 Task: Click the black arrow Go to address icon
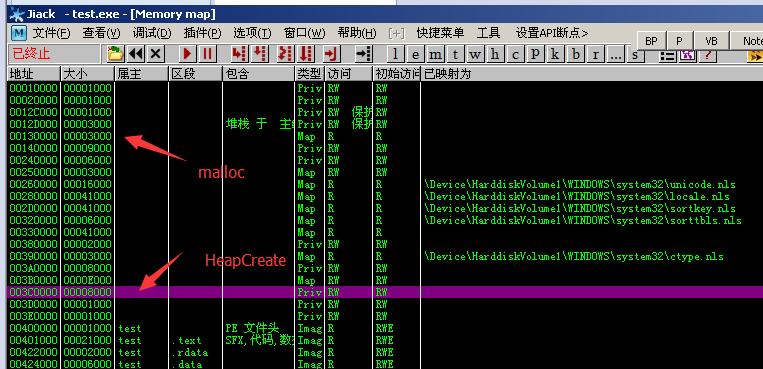[x=363, y=54]
